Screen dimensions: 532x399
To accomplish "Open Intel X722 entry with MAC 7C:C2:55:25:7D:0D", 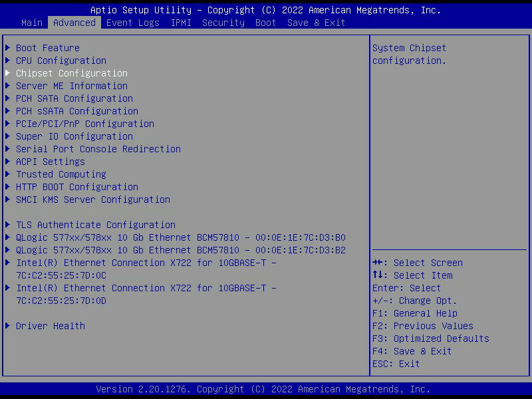I will pyautogui.click(x=146, y=295).
